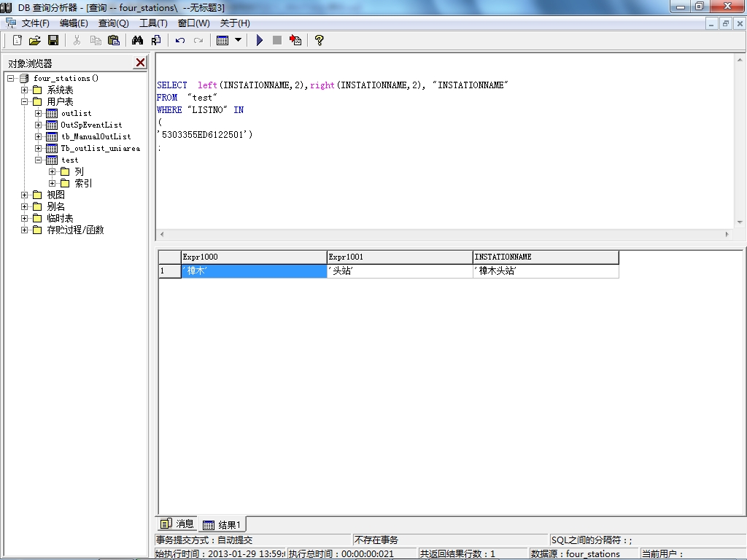Image resolution: width=747 pixels, height=560 pixels.
Task: Open the results grid mode dropdown arrow
Action: click(238, 40)
